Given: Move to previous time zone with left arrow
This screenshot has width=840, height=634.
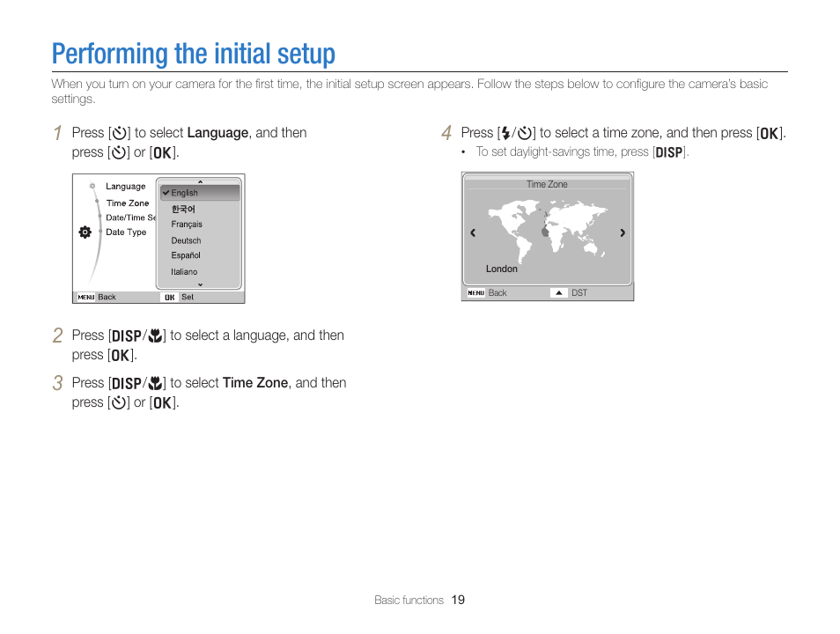Looking at the screenshot, I should click(473, 232).
